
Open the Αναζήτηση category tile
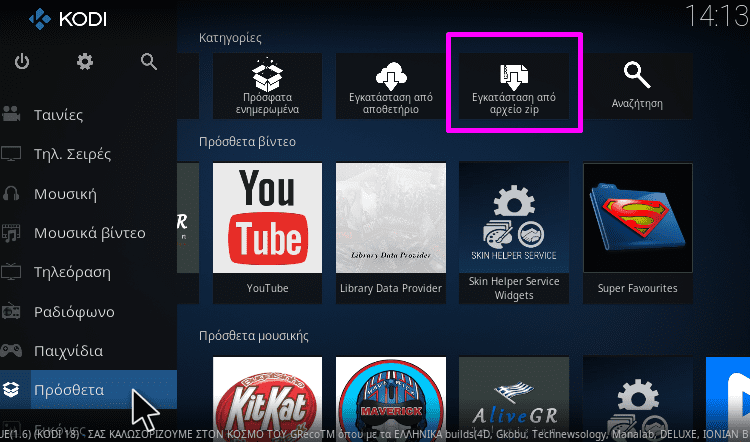(x=638, y=86)
